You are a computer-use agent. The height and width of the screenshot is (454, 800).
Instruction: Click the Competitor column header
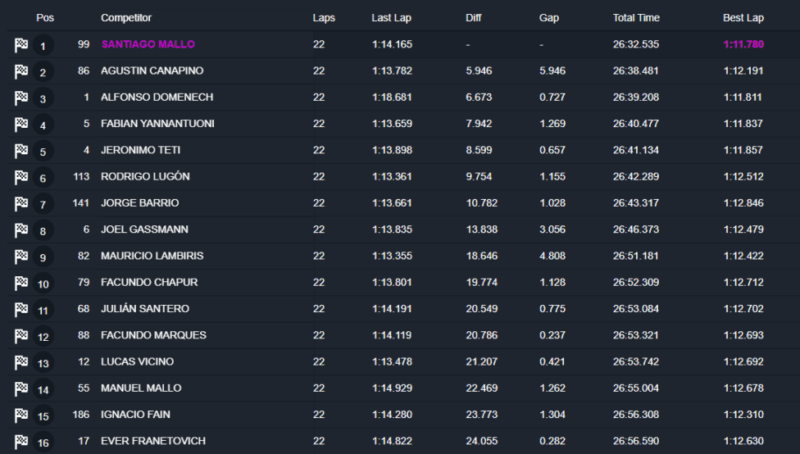coord(128,18)
